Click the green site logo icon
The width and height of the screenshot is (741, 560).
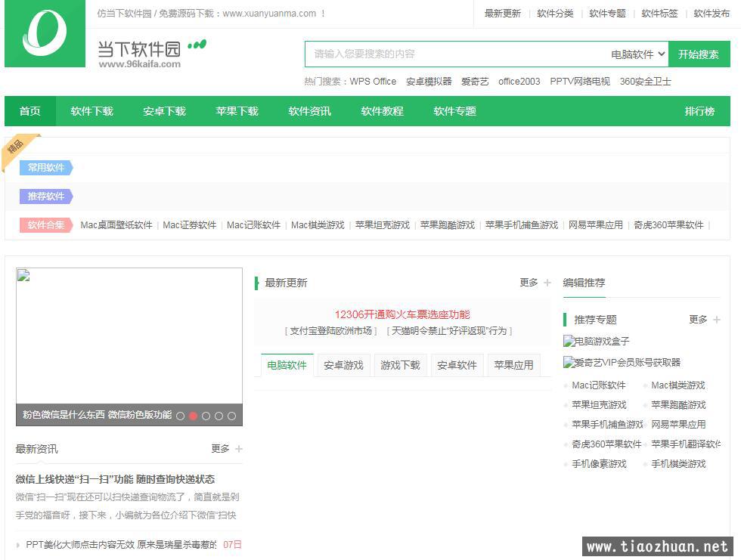coord(45,34)
